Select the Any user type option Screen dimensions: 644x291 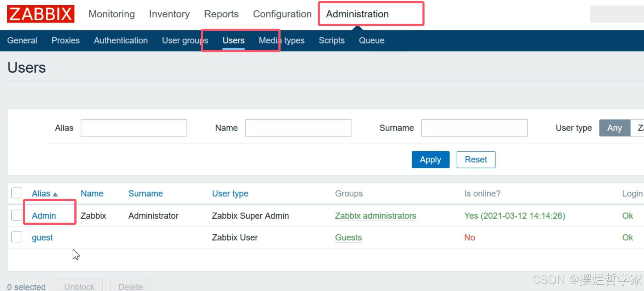[x=615, y=128]
